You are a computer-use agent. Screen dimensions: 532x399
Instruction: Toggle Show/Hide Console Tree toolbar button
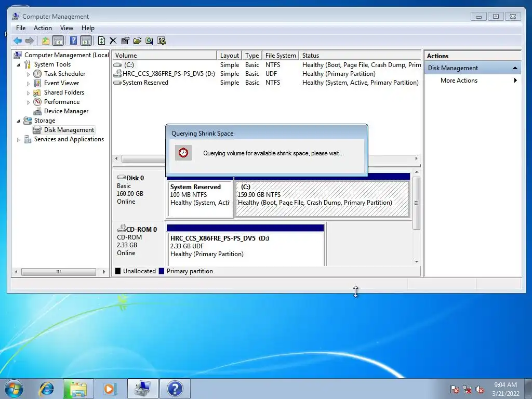tap(58, 41)
